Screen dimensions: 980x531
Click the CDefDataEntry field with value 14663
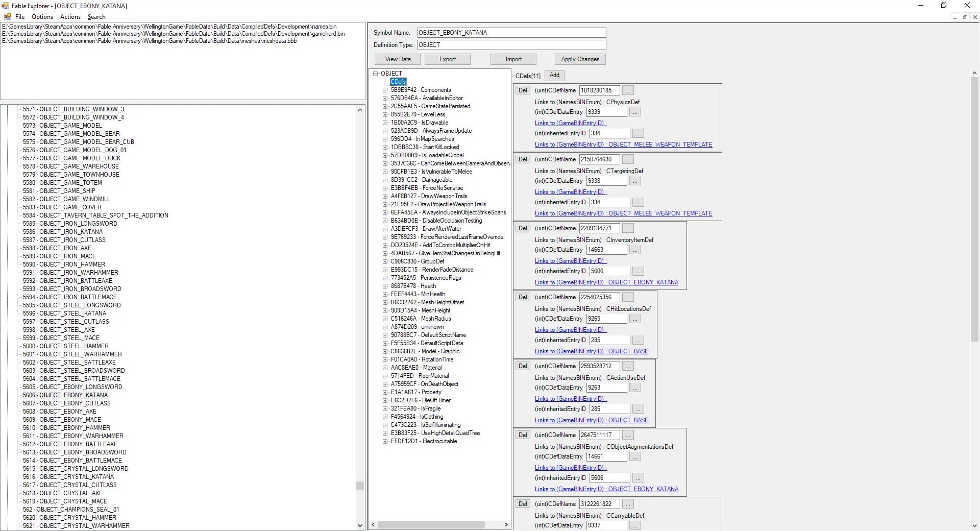606,250
